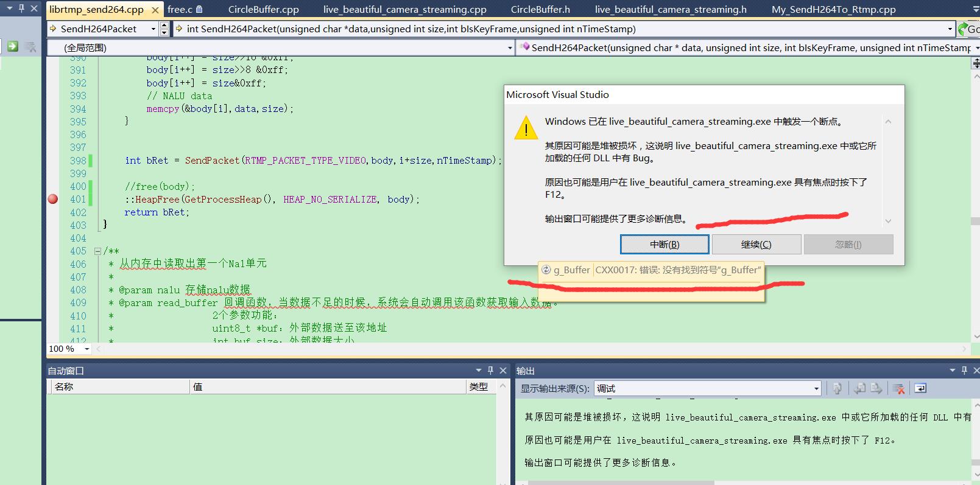Open the SendH264Packet members dropdown
The image size is (980, 485).
pyautogui.click(x=977, y=47)
